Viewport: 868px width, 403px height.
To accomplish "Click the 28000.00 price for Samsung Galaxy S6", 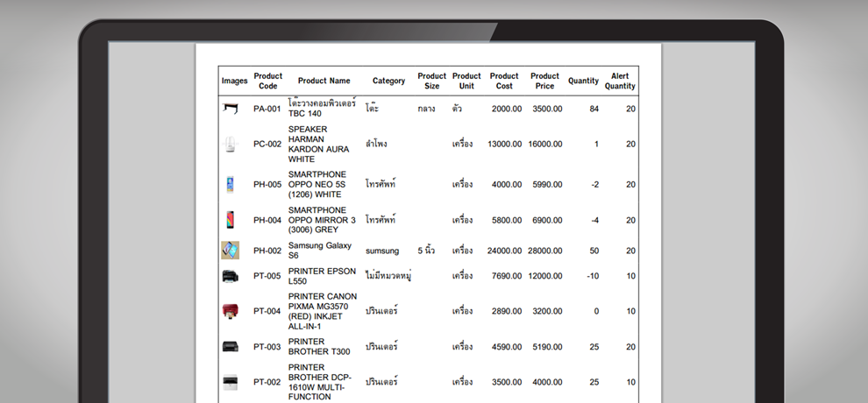I will (544, 251).
